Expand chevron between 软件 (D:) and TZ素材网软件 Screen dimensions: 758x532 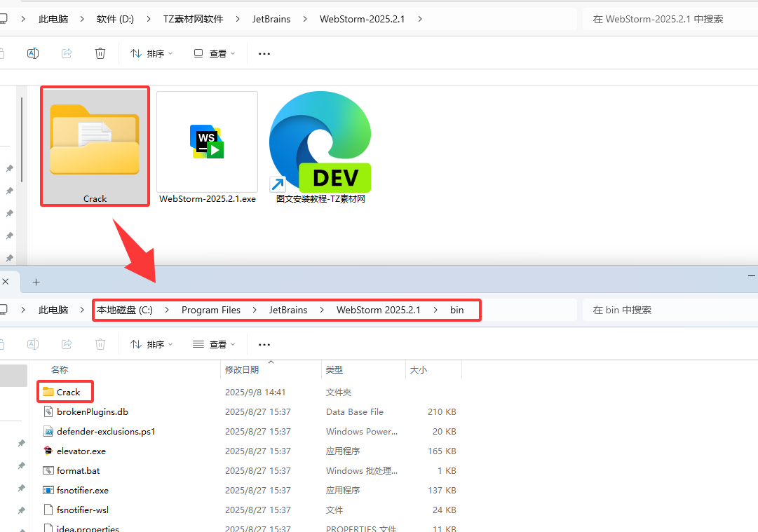click(x=149, y=20)
